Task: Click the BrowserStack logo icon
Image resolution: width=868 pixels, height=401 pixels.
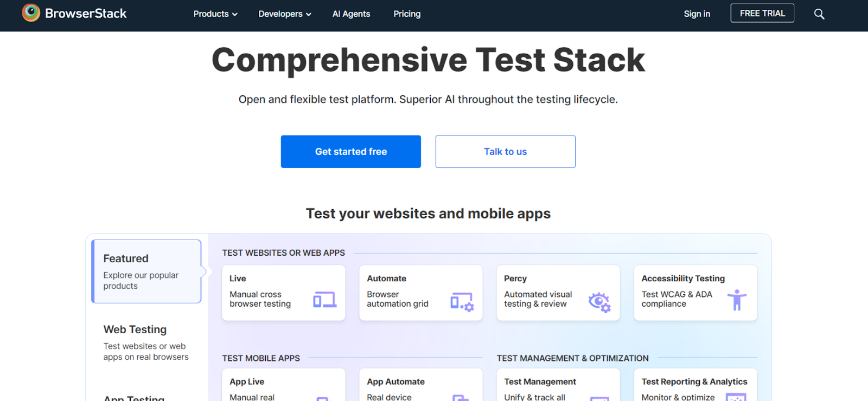Action: click(x=31, y=13)
